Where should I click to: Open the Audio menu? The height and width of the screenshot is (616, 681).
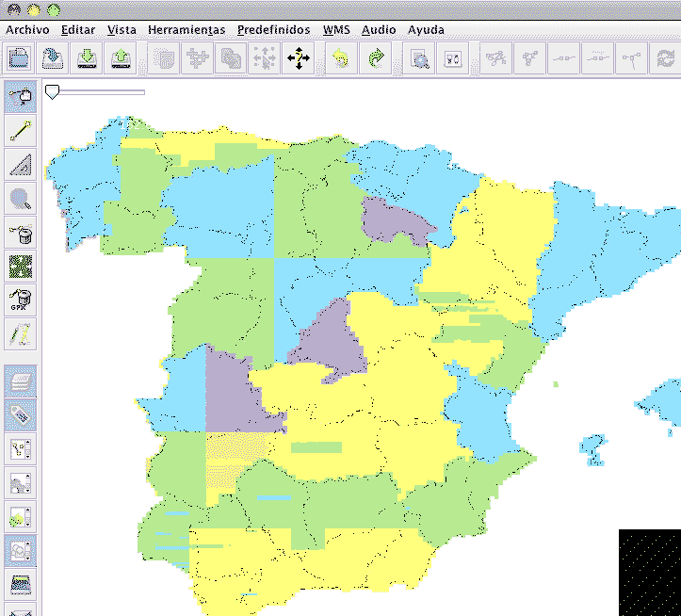coord(379,30)
